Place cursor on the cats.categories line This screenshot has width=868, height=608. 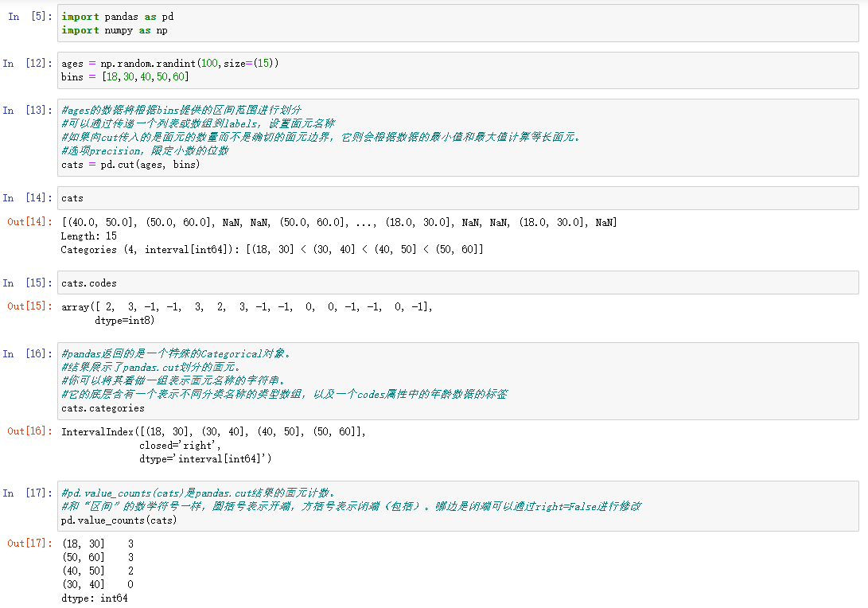103,408
